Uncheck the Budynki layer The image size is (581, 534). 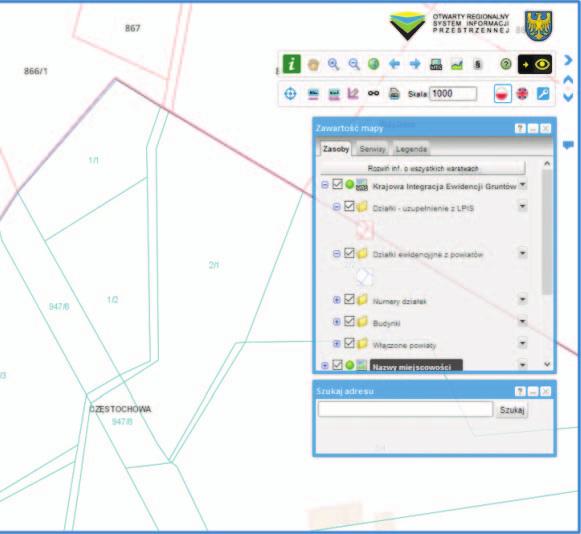(x=349, y=321)
